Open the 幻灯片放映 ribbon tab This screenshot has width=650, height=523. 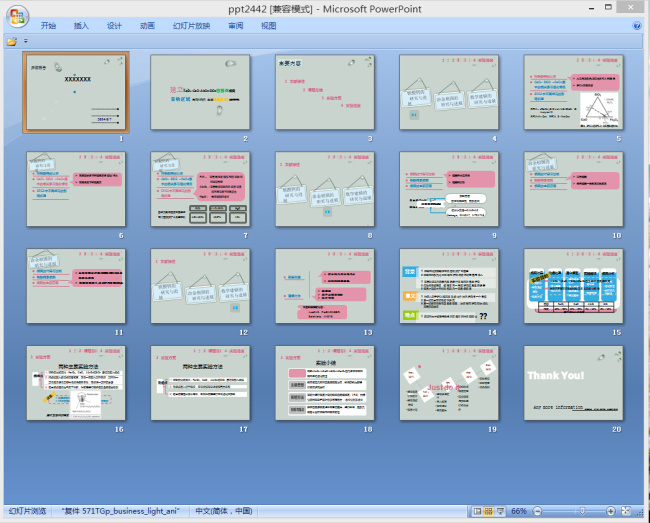[x=192, y=26]
